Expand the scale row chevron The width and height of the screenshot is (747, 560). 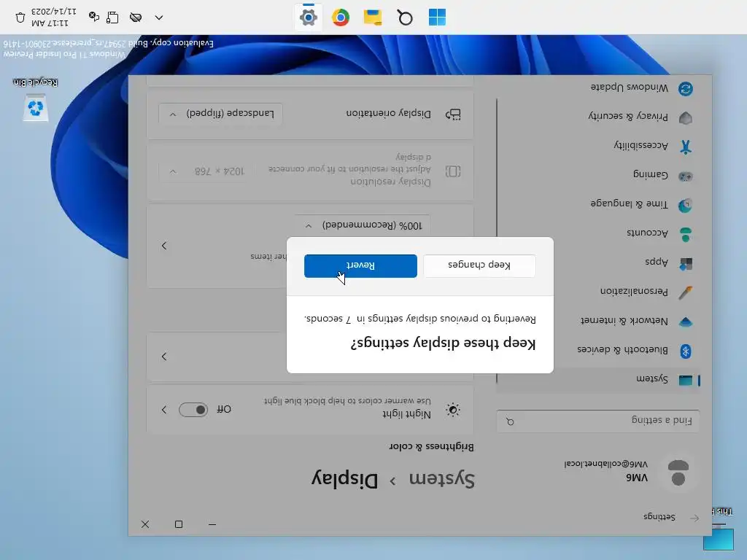tap(164, 246)
